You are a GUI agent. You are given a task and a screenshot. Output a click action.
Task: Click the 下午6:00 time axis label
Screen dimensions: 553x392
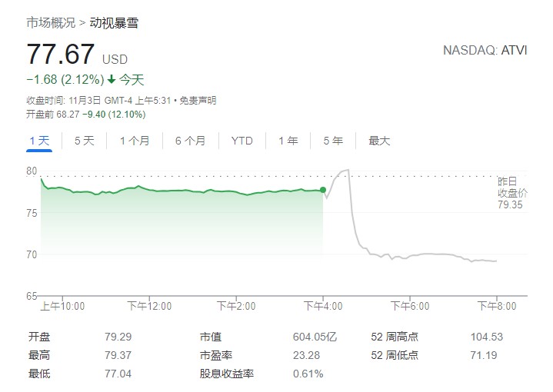click(410, 306)
